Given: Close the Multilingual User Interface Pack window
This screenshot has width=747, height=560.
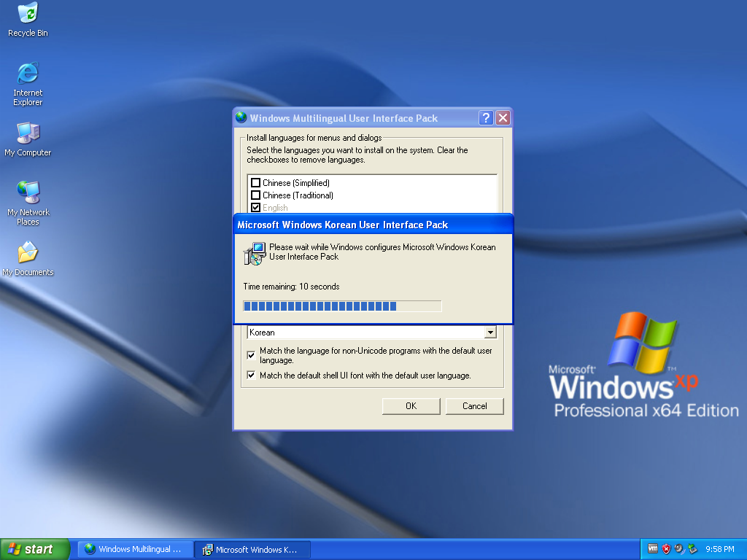Looking at the screenshot, I should pos(503,117).
